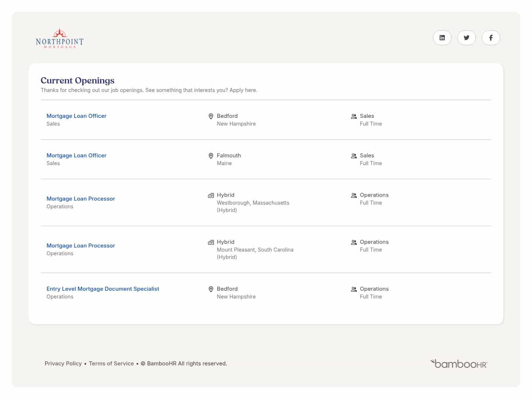Click the Northpoint Mortgage logo
This screenshot has width=532, height=399.
point(60,39)
